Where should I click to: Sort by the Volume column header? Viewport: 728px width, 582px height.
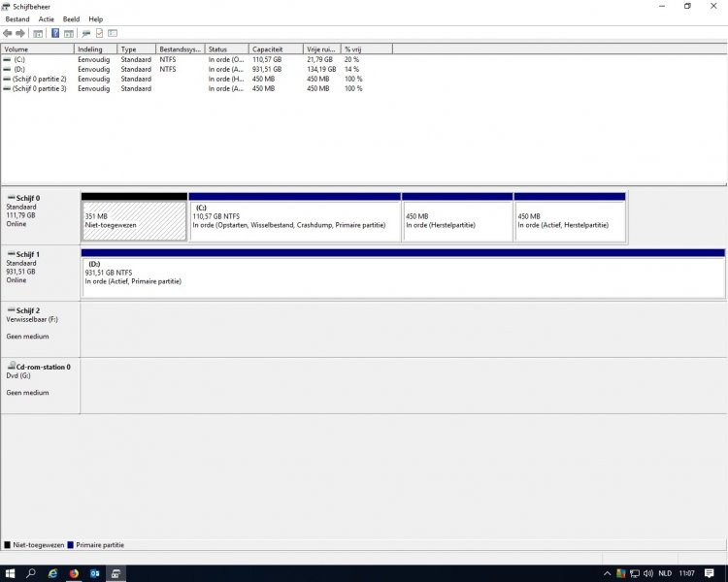pyautogui.click(x=37, y=48)
